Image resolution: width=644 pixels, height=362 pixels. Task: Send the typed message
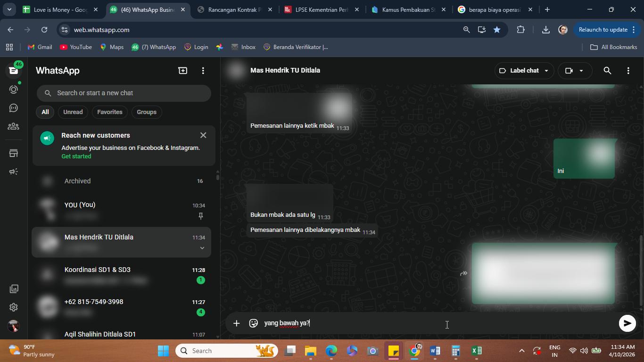click(x=627, y=323)
